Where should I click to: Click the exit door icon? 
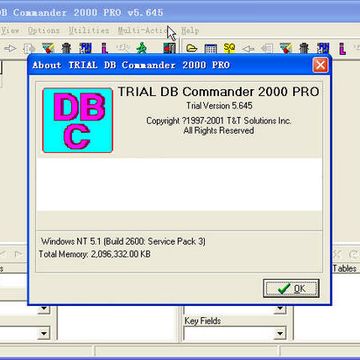169,49
